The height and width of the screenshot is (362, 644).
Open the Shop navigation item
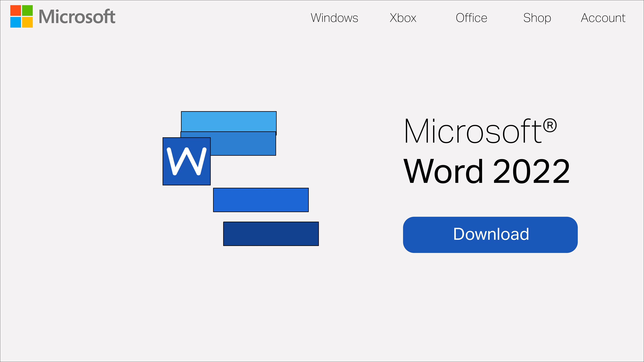(537, 18)
